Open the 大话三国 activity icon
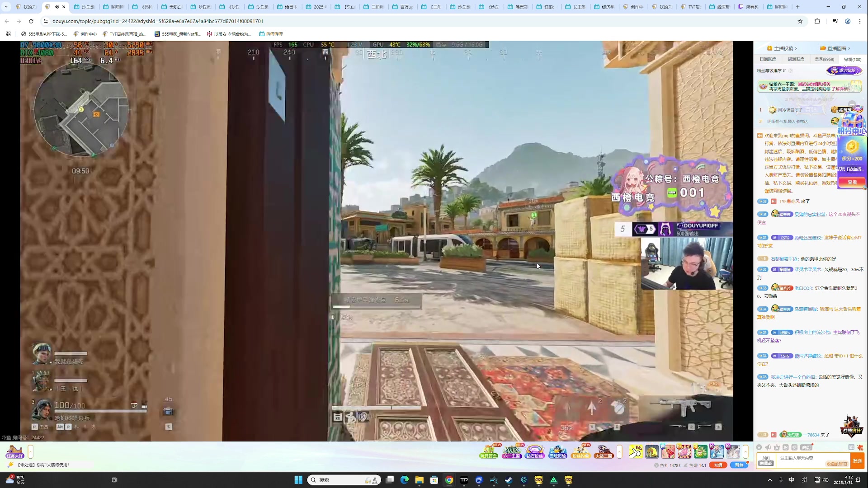 (x=604, y=451)
